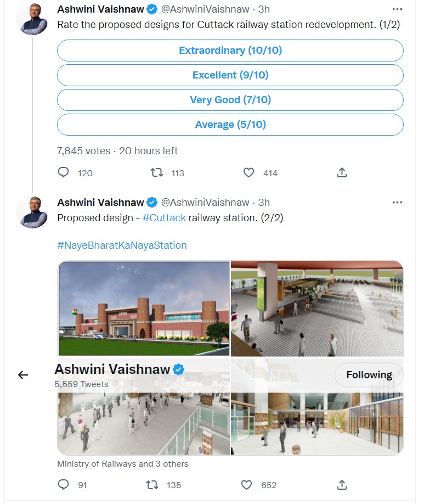Open the #NayeBharatKaNayaStation hashtag
424x504 pixels.
click(122, 245)
